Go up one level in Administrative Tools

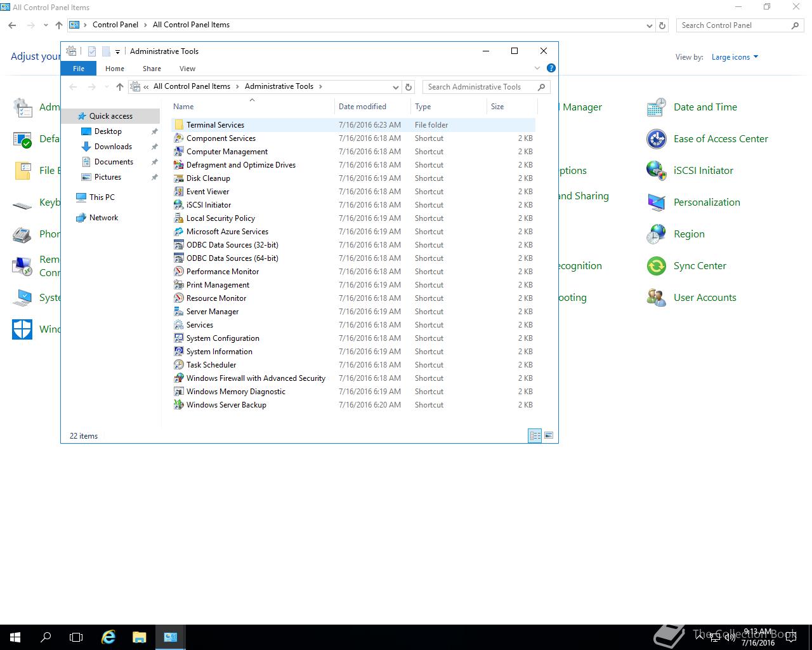(x=120, y=87)
